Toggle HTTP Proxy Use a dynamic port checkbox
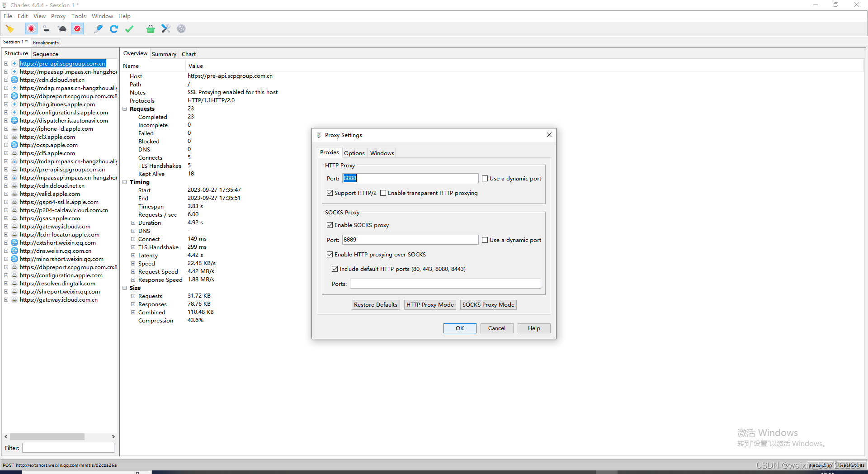Image resolution: width=868 pixels, height=474 pixels. (485, 179)
